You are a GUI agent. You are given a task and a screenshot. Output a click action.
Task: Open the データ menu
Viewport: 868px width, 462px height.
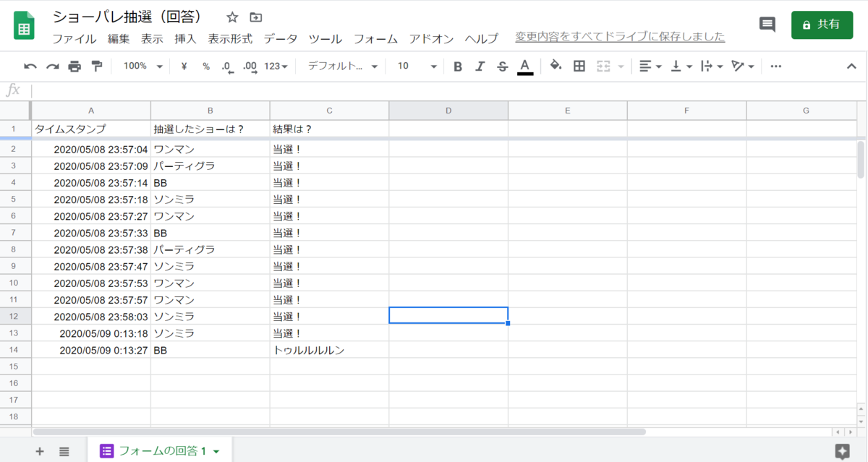280,39
